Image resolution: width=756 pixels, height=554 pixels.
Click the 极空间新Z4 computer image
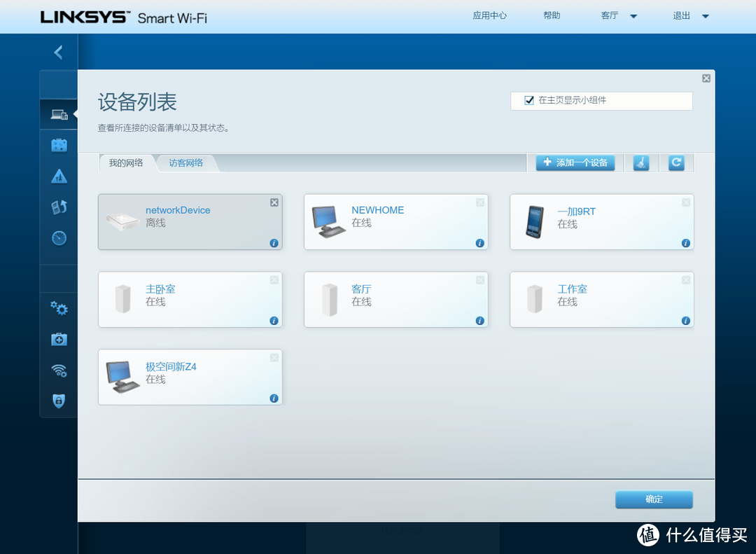(123, 378)
